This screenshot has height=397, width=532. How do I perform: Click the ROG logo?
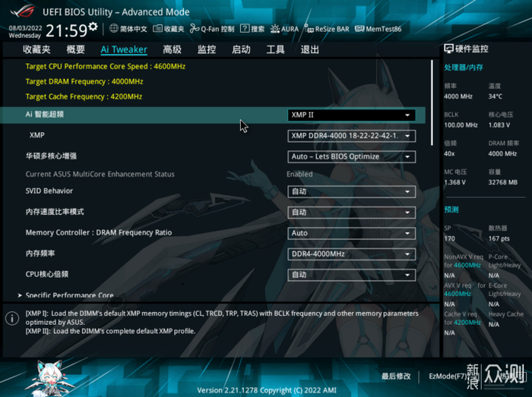click(x=22, y=11)
